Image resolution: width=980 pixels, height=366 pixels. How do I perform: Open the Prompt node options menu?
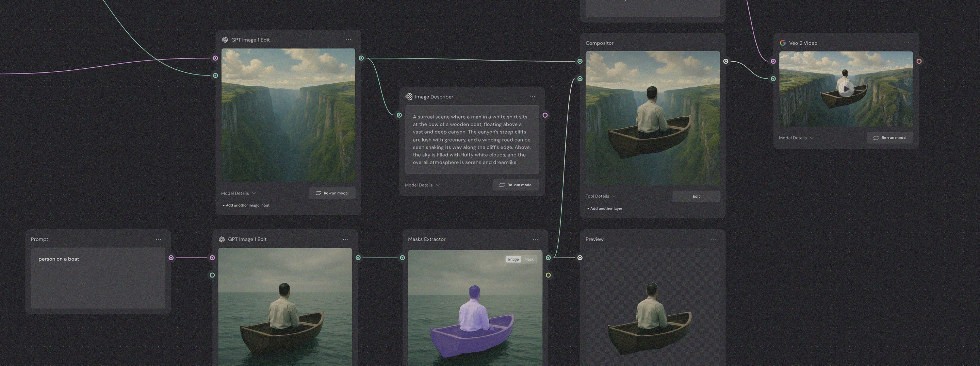click(x=158, y=239)
